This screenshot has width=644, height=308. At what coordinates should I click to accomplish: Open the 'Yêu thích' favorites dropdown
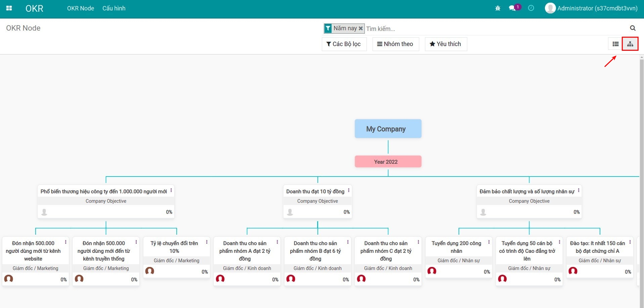click(445, 44)
